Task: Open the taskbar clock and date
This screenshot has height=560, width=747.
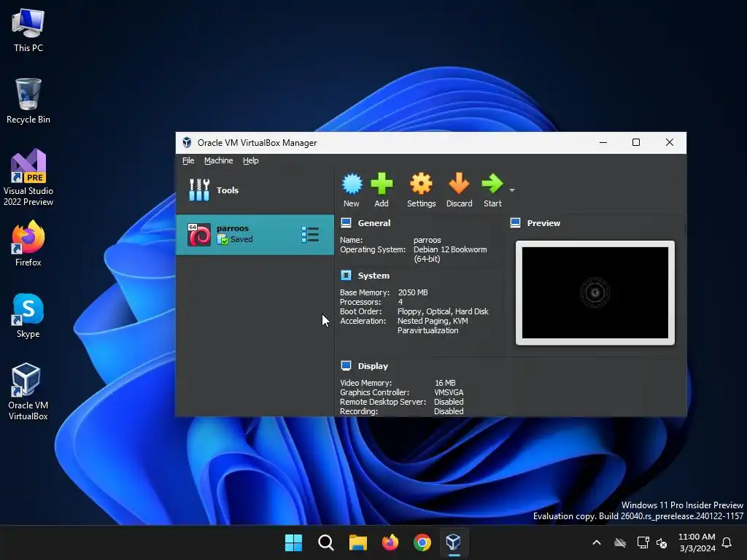Action: pyautogui.click(x=697, y=542)
